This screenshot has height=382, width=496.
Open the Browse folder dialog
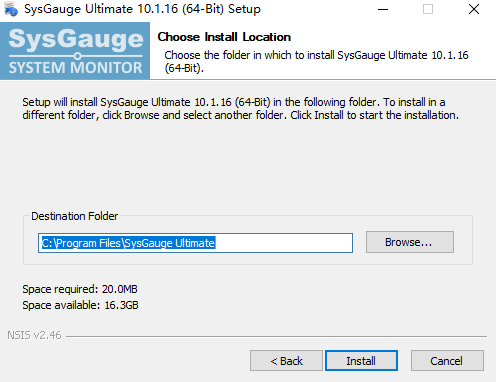point(410,242)
